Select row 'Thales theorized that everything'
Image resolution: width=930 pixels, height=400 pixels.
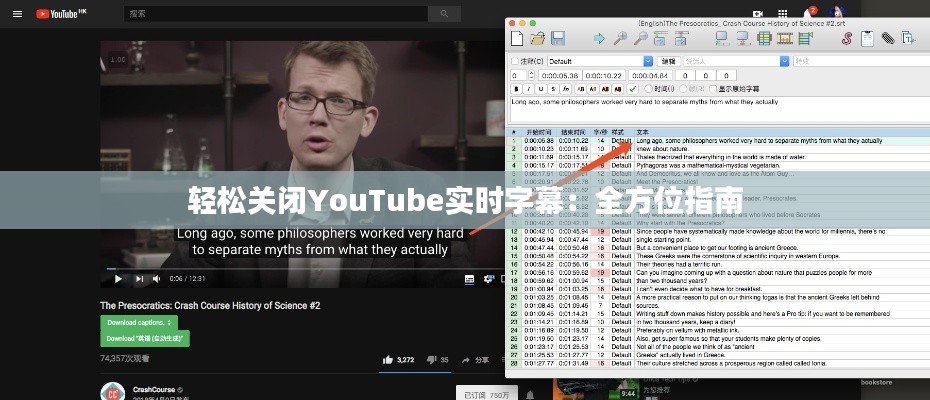tap(718, 157)
